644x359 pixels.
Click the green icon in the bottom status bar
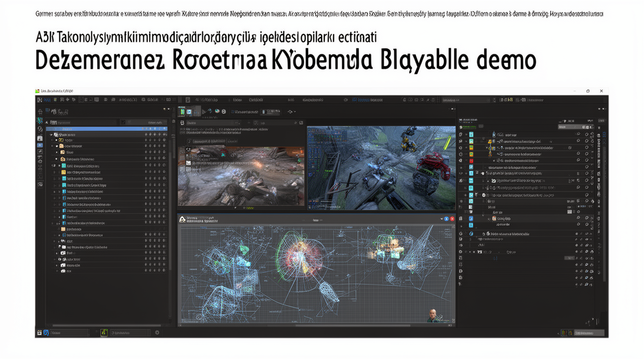(x=104, y=332)
